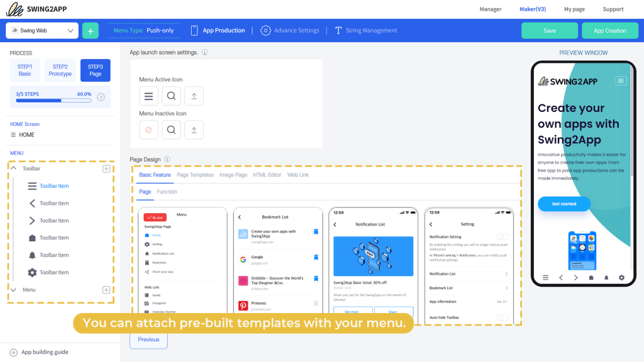Open Maker(V3) in top navigation
Image resolution: width=644 pixels, height=362 pixels.
(x=533, y=9)
